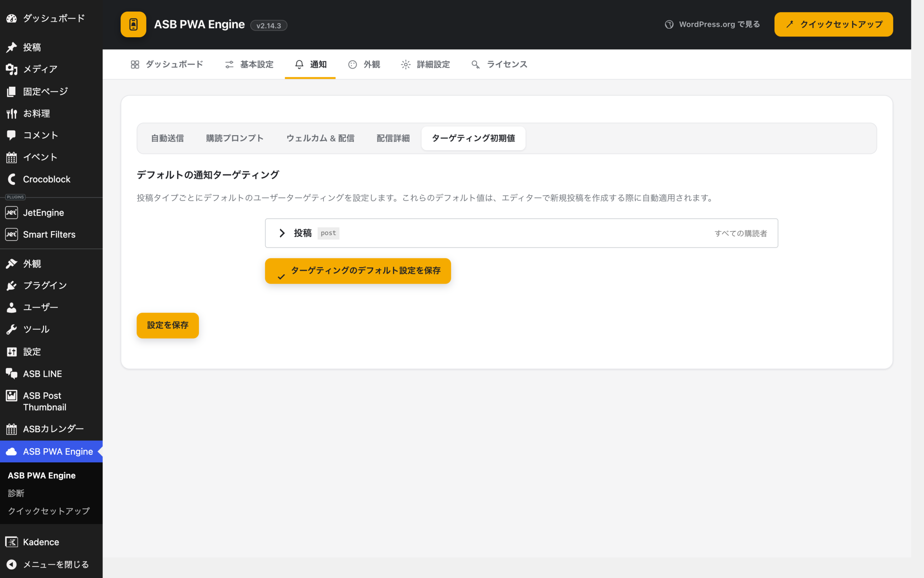Click the Crocoblock crescent icon
Screen dimensions: 924x578
pyautogui.click(x=12, y=179)
